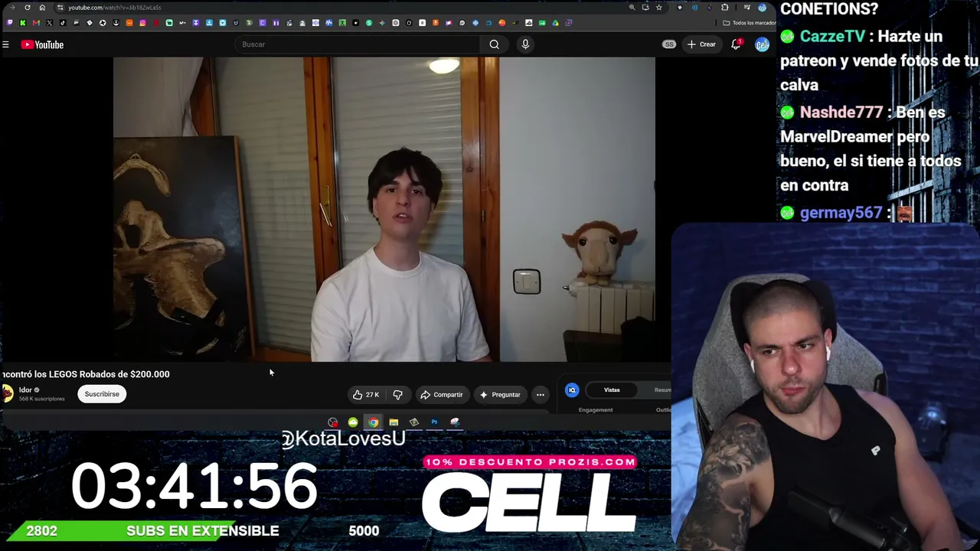Screen dimensions: 980x551
Task: Open the Todos los marcadores folder
Action: [x=750, y=23]
